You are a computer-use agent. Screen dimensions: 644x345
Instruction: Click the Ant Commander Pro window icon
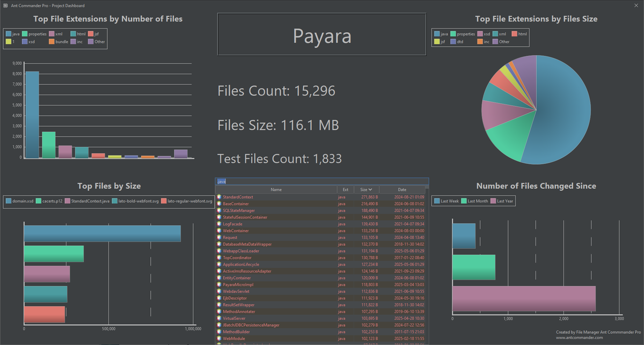click(5, 4)
